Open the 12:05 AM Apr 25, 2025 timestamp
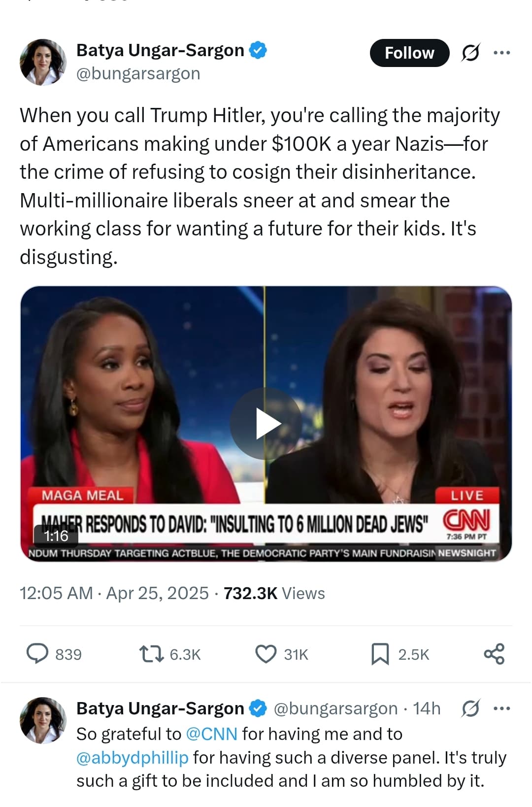The image size is (532, 807). coord(114,593)
